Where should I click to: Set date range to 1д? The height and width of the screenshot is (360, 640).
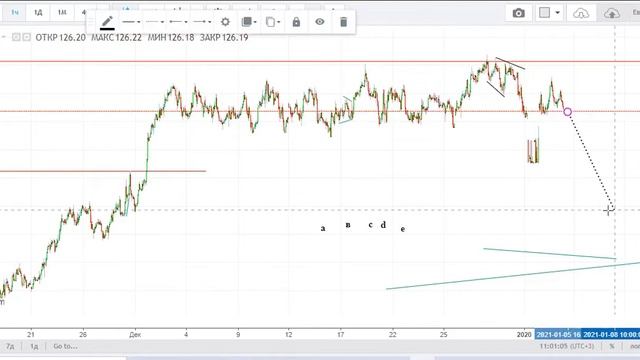click(x=34, y=346)
